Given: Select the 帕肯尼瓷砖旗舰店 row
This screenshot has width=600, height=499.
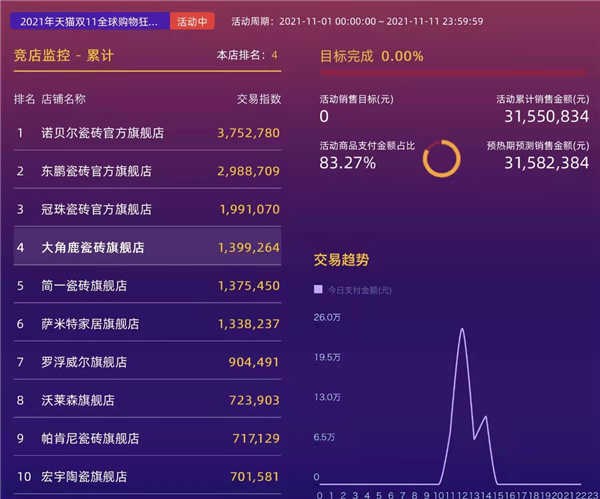Looking at the screenshot, I should pyautogui.click(x=147, y=438).
